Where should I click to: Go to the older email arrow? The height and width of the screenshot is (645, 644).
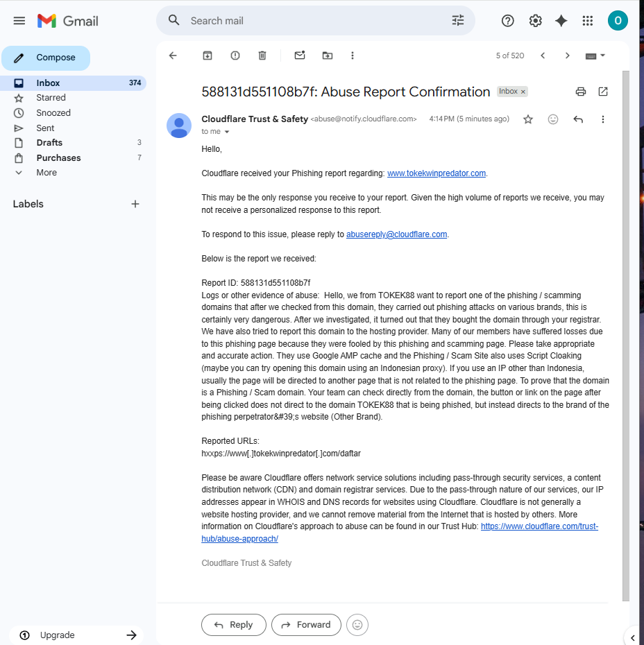point(567,55)
